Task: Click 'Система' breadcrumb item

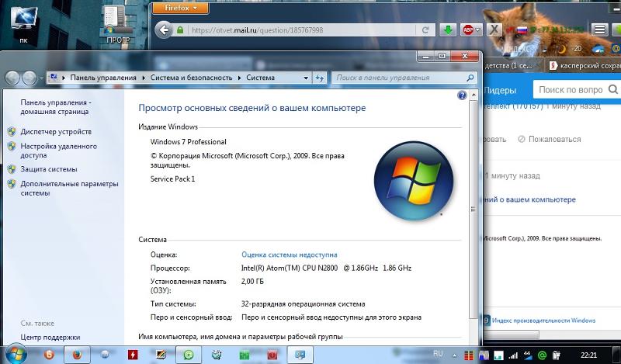Action: (260, 78)
